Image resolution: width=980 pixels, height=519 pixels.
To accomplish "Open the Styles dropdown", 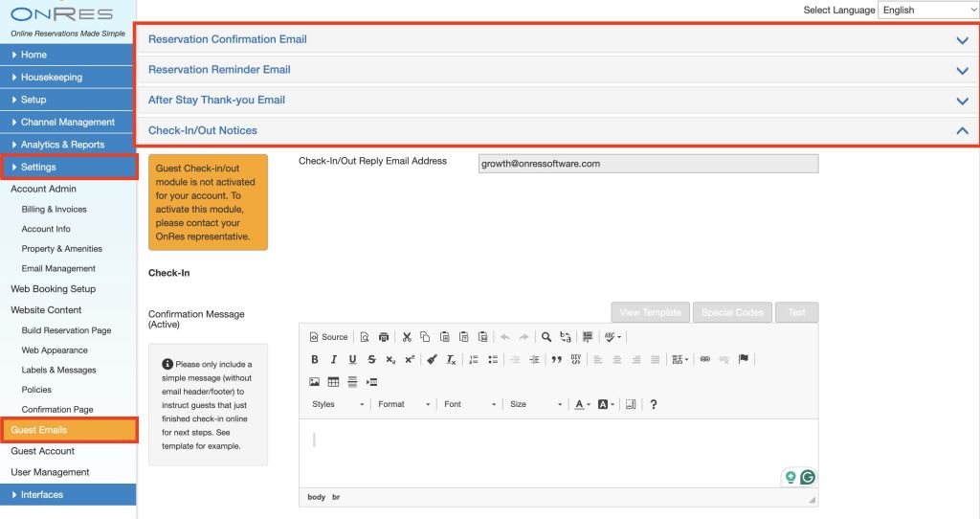I will (x=338, y=404).
